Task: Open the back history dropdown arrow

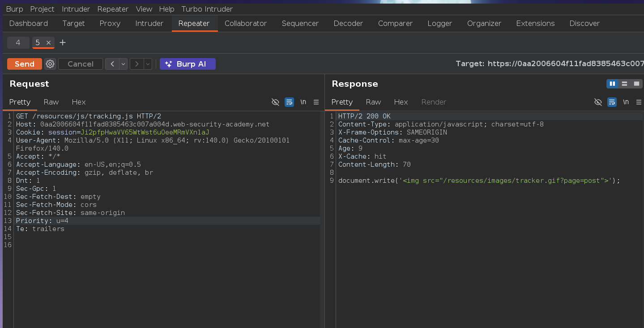Action: [123, 64]
